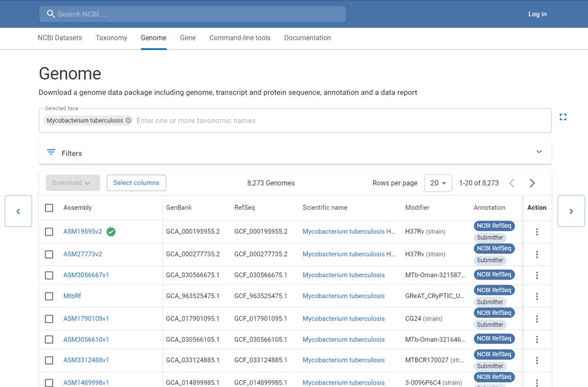Select the ASM1790109v1 row checkbox
588x387 pixels.
49,319
